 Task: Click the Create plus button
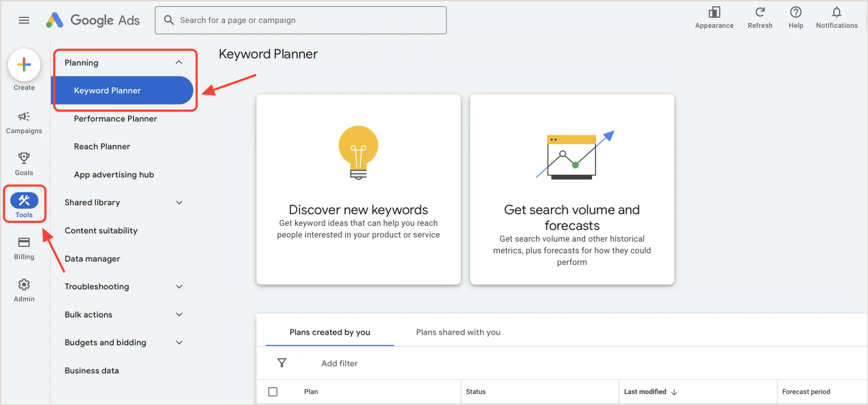point(24,65)
